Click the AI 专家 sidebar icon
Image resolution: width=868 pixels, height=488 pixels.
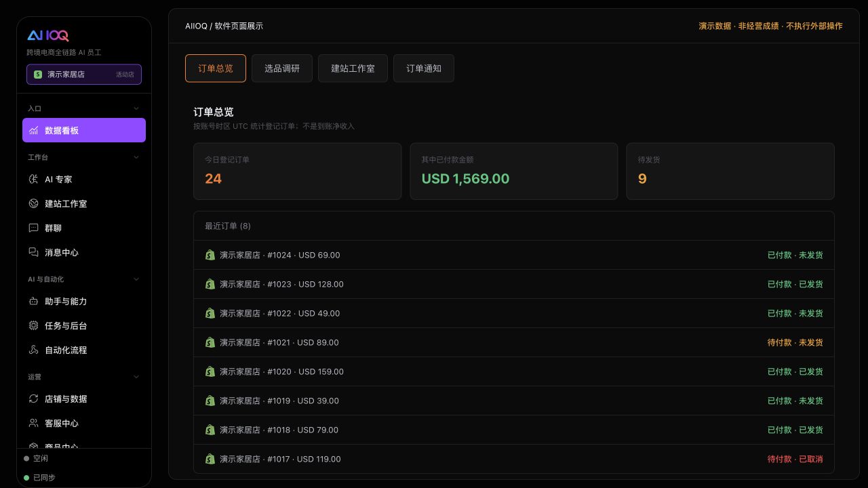pyautogui.click(x=33, y=180)
